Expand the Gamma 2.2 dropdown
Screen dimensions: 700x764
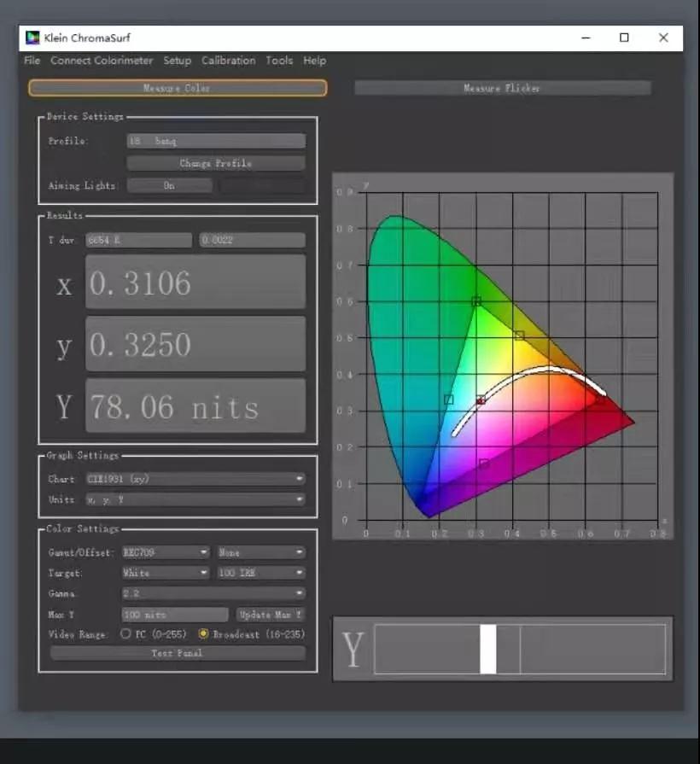point(213,593)
